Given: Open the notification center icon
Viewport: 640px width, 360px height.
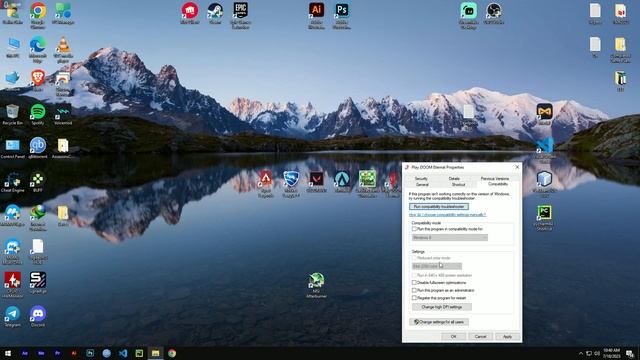Looking at the screenshot, I should [x=630, y=353].
